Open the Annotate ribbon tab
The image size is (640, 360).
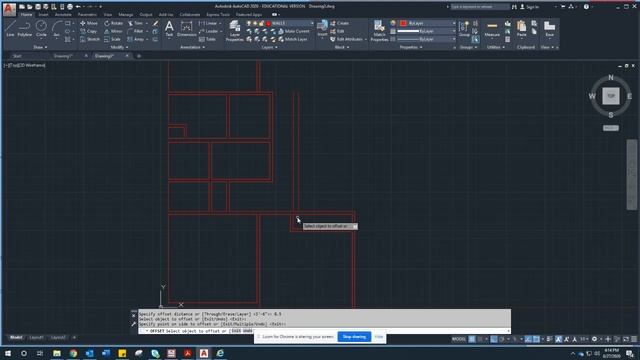click(x=63, y=15)
